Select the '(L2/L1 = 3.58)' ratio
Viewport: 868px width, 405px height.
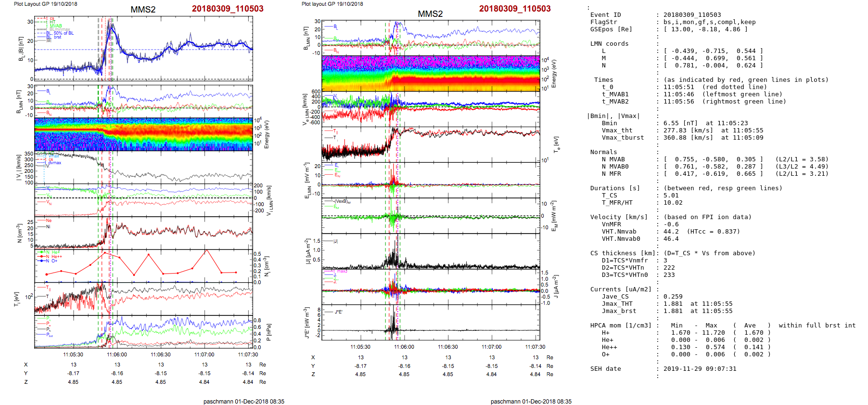pos(802,159)
